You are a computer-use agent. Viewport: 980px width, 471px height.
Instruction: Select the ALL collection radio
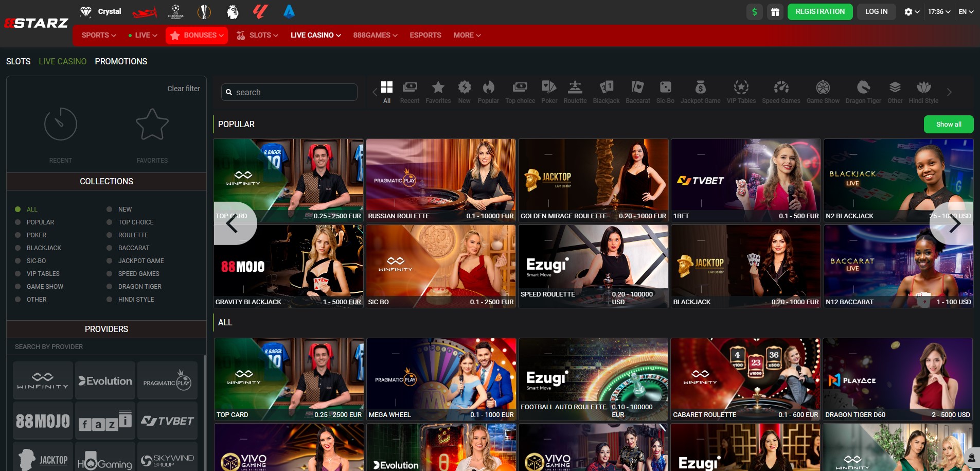(x=17, y=209)
